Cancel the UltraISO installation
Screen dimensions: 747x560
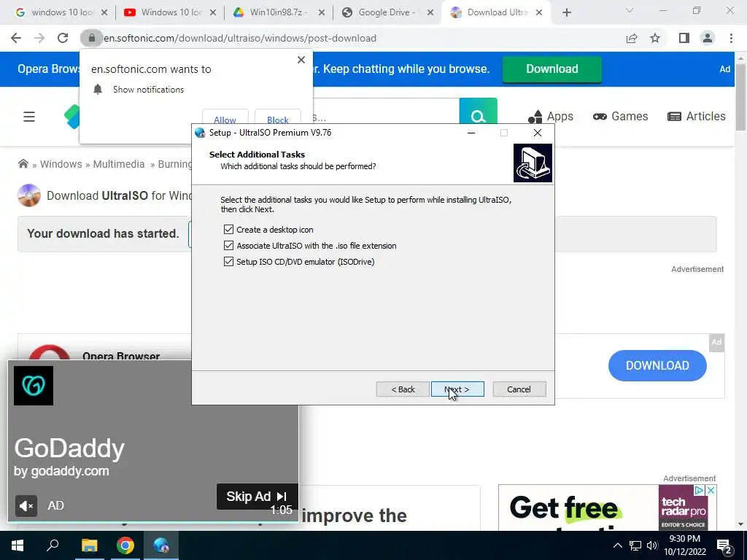point(519,389)
